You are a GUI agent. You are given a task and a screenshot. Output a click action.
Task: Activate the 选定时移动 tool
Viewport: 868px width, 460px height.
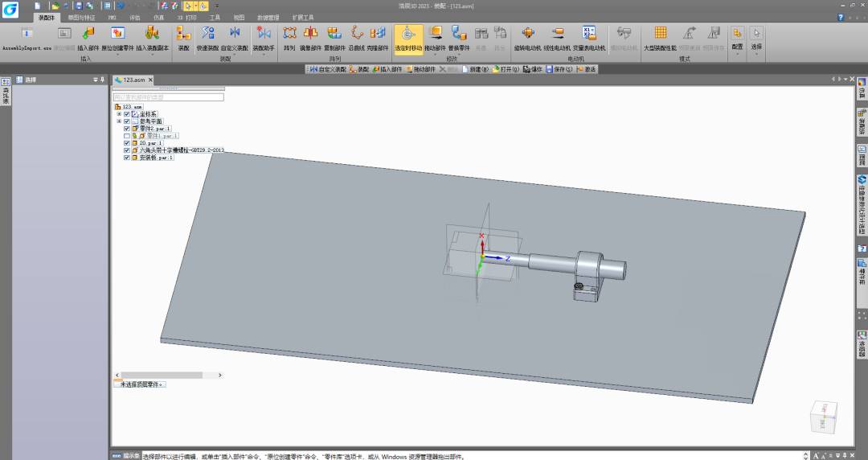407,34
